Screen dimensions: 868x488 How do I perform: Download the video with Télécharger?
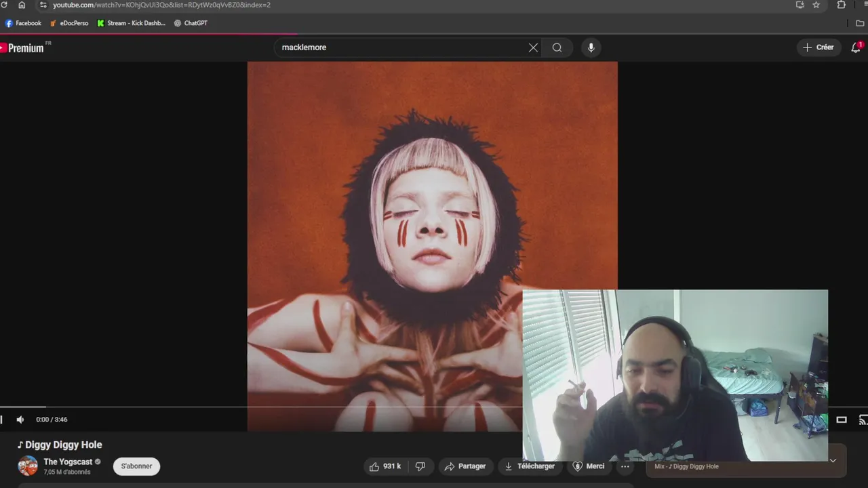click(530, 466)
